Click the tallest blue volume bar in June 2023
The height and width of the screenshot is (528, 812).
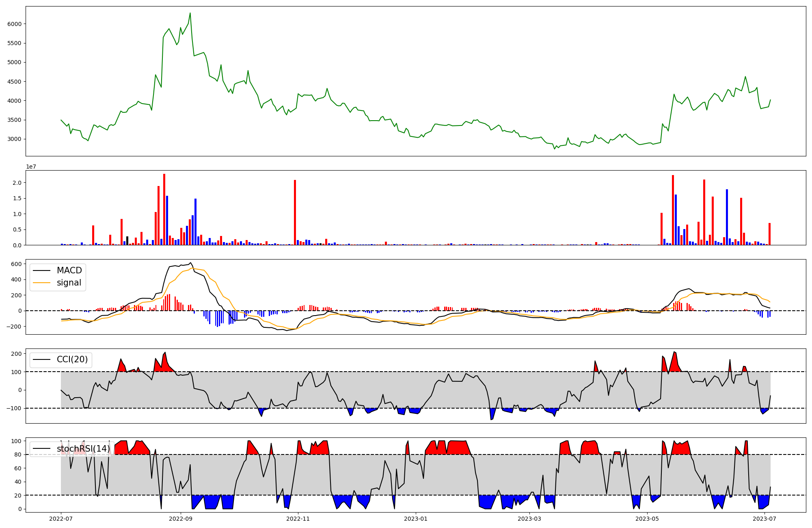point(727,217)
